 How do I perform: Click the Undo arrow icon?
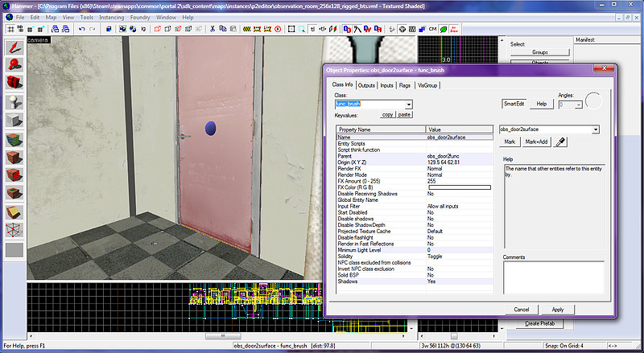tap(82, 29)
